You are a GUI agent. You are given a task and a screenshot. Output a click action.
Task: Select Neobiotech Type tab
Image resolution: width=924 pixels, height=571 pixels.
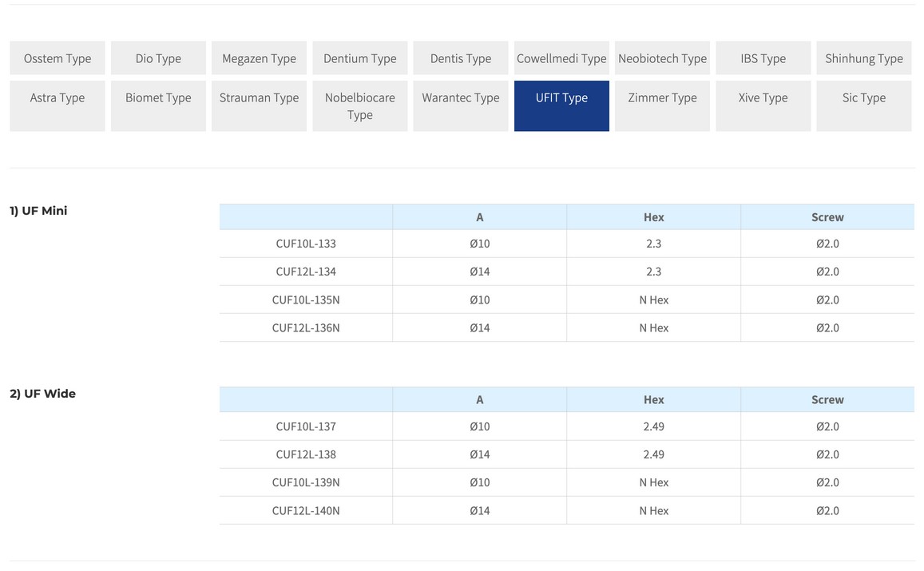pos(662,58)
